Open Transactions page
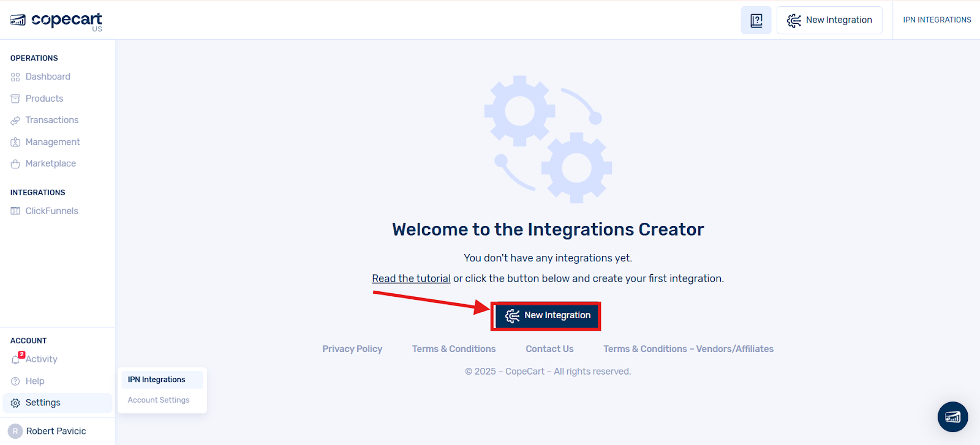980x445 pixels. click(52, 121)
